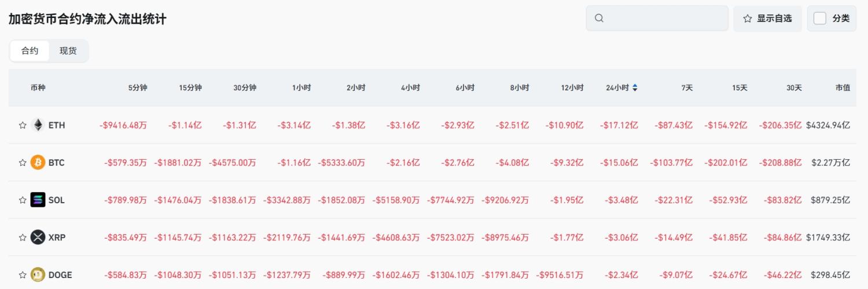Screen dimensions: 868x289
Task: Switch to the 合约 tab
Action: [x=30, y=51]
